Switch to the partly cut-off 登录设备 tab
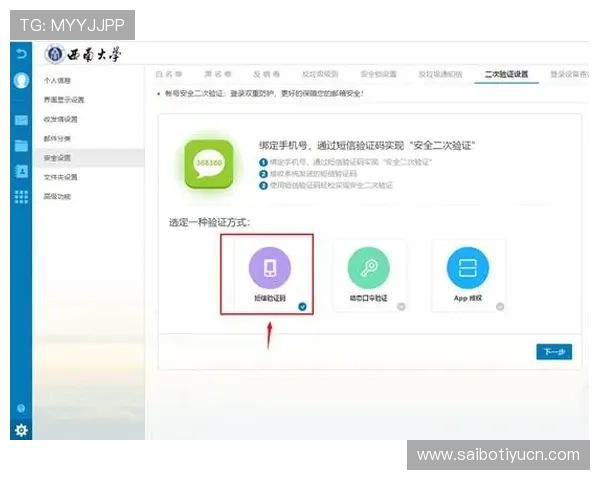The height and width of the screenshot is (480, 600). tap(569, 74)
